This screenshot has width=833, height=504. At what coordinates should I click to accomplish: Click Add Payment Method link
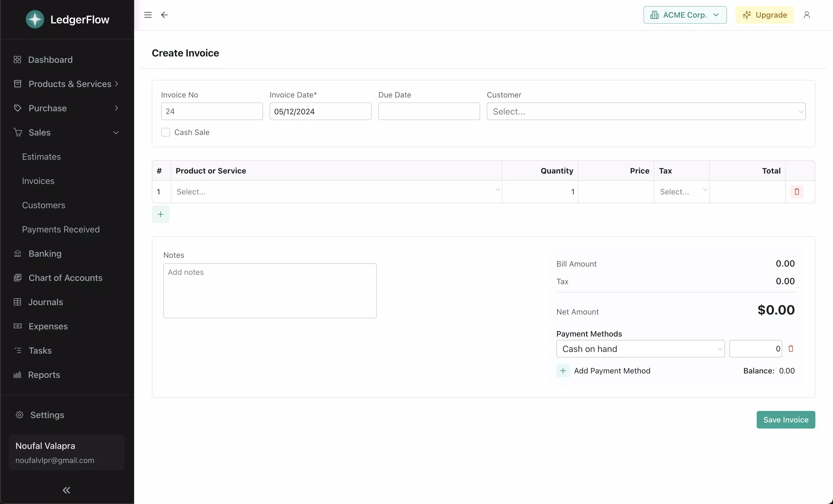(612, 371)
